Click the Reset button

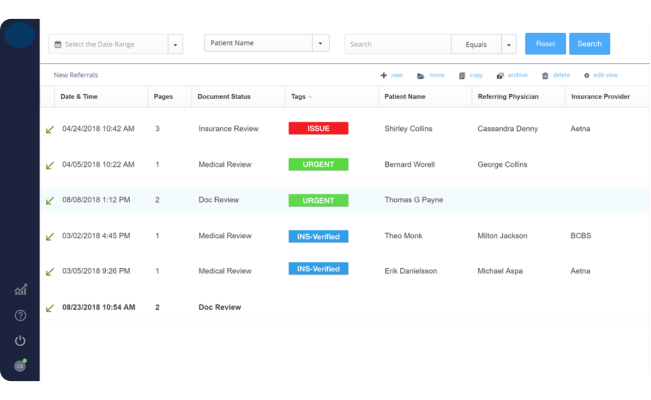point(546,44)
